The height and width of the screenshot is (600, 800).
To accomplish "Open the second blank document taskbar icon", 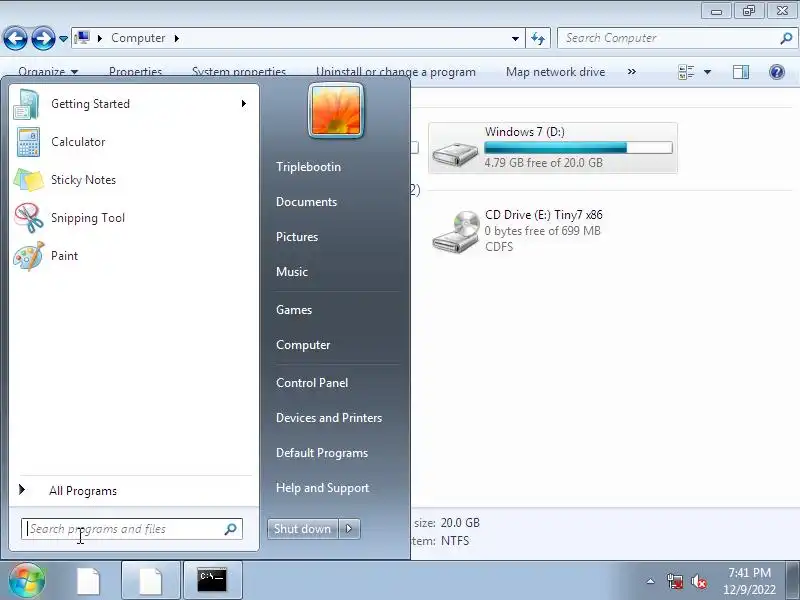I will click(151, 581).
